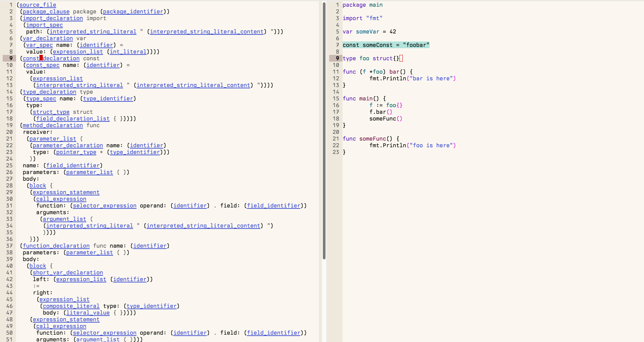
Task: Click argument_list link on line 51
Action: 98,339
